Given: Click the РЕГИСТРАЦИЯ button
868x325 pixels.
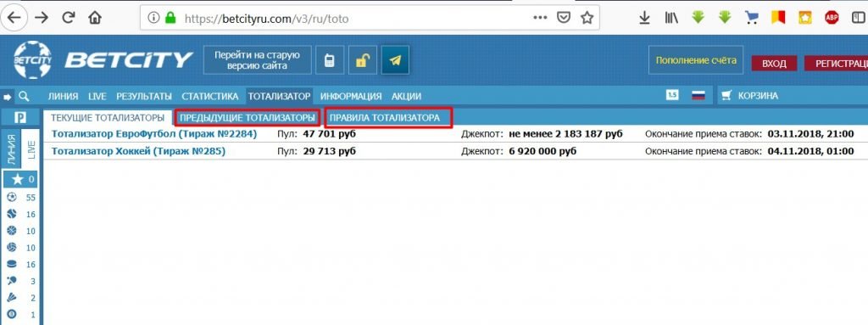Looking at the screenshot, I should tap(836, 64).
